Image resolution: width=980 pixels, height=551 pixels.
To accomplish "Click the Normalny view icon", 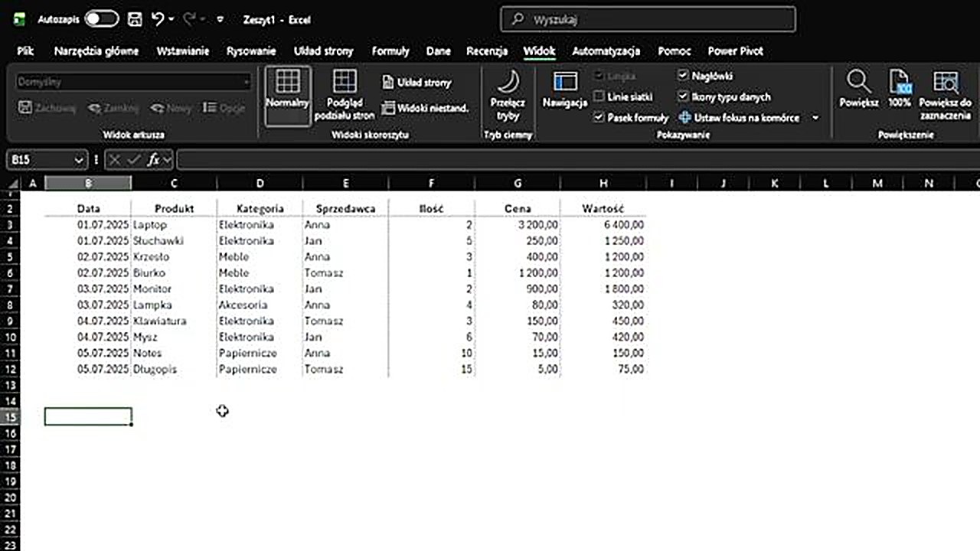I will [288, 83].
